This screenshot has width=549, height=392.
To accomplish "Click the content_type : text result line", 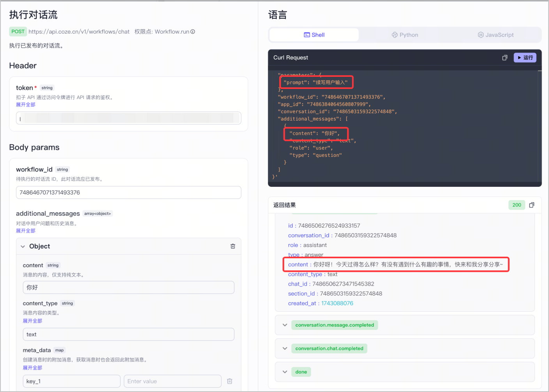I will click(313, 274).
